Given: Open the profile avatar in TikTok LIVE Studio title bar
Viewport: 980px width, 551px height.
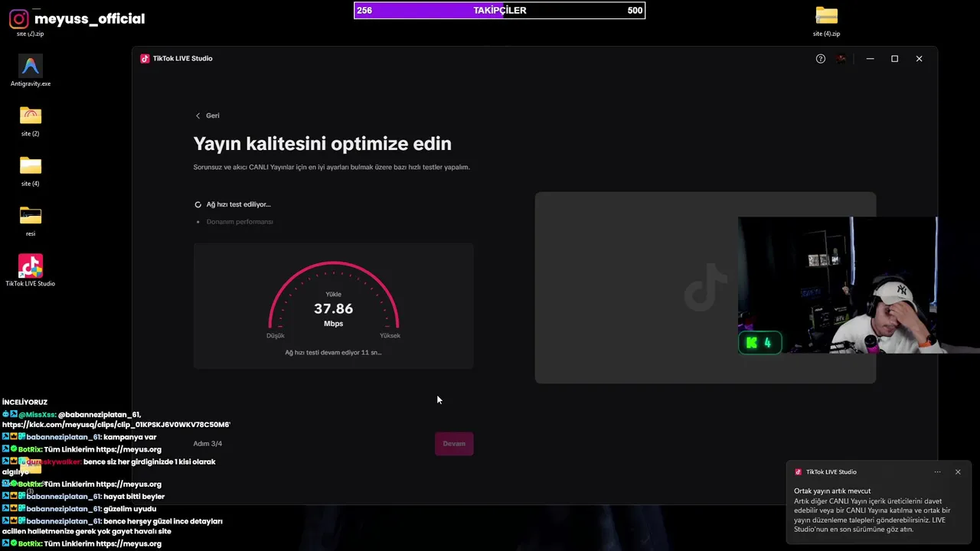Looking at the screenshot, I should point(841,59).
